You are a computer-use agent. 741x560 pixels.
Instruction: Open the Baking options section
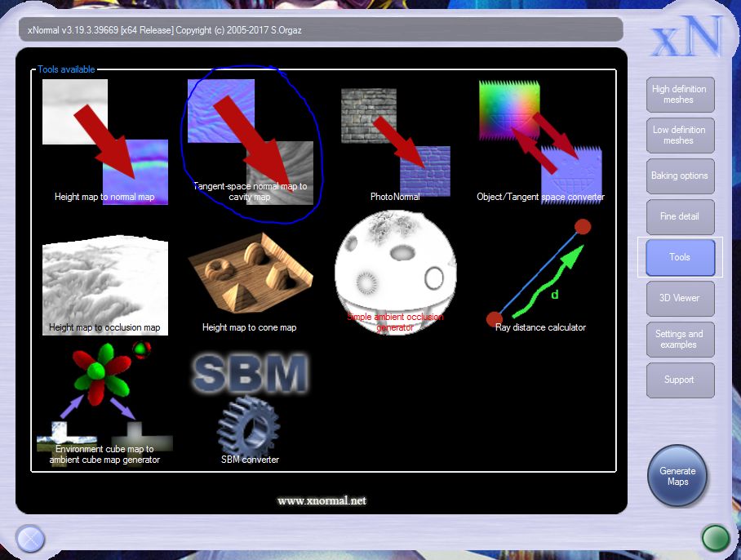[x=680, y=176]
